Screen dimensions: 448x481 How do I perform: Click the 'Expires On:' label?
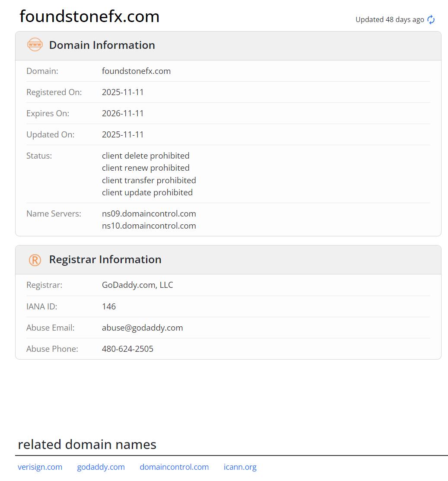48,113
